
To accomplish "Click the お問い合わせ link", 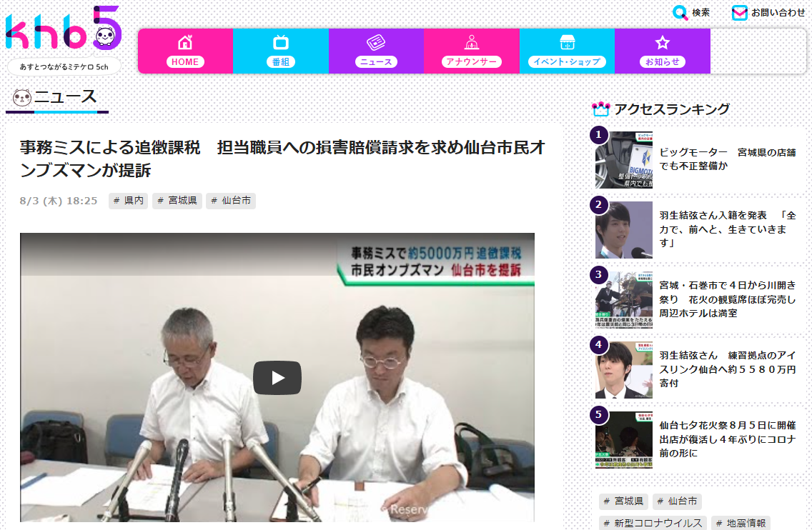I will pyautogui.click(x=778, y=12).
